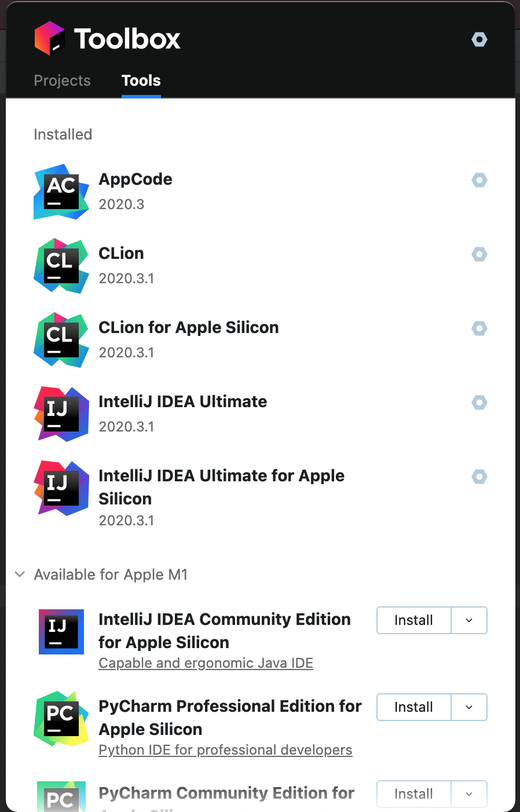This screenshot has width=520, height=812.
Task: Open version dropdown for IntelliJ IDEA Community Edition
Action: pyautogui.click(x=469, y=620)
